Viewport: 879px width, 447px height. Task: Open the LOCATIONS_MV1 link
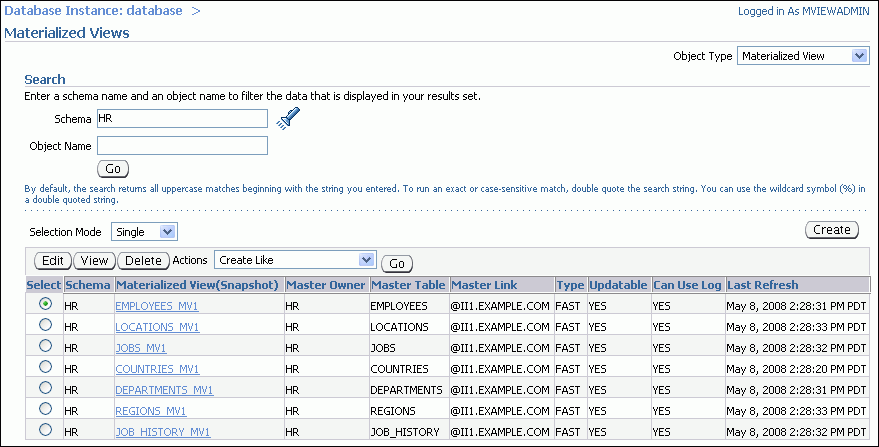pyautogui.click(x=158, y=327)
